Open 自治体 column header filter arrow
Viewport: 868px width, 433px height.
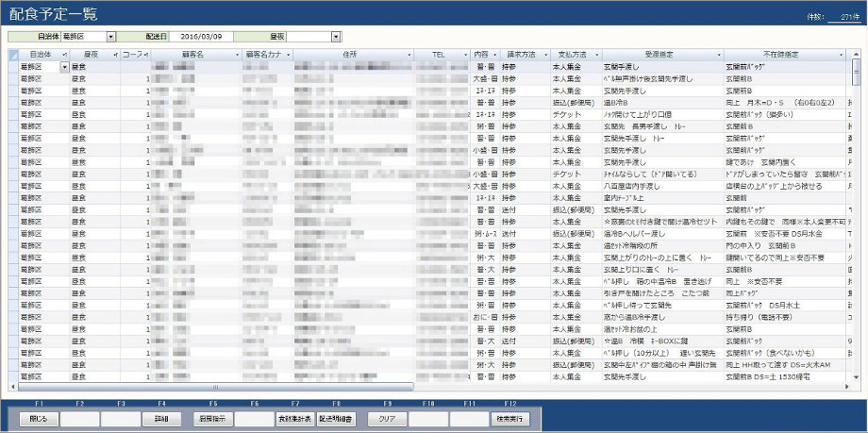[x=65, y=55]
